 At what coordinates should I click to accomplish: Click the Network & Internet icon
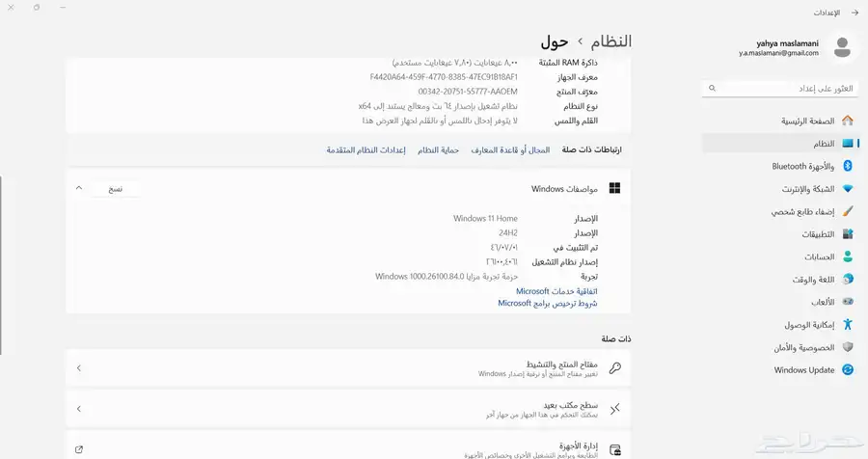(848, 189)
